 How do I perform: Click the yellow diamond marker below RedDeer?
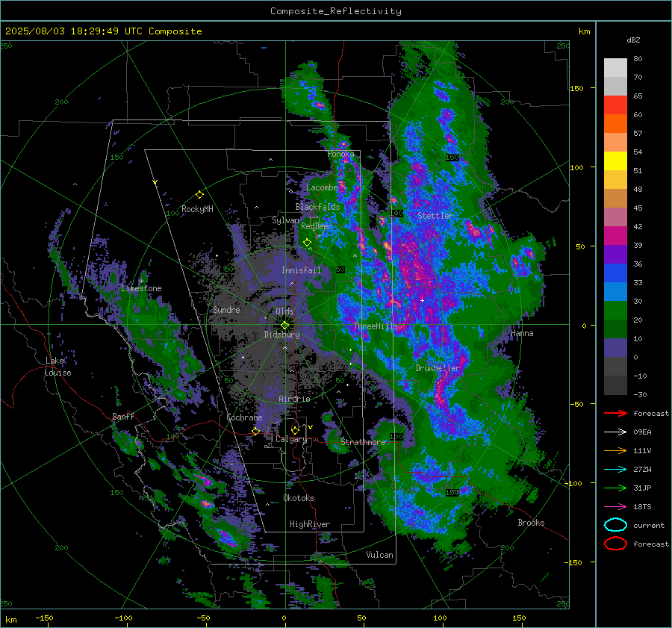[307, 243]
